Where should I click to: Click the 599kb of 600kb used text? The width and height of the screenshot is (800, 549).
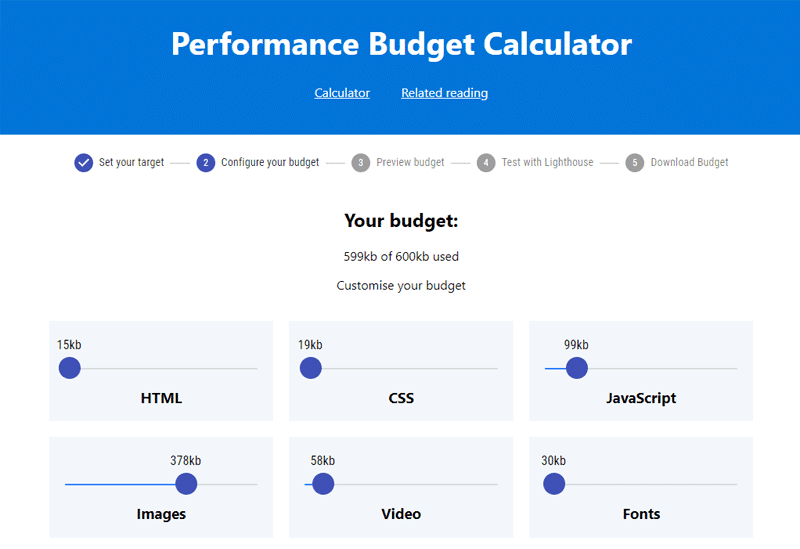pos(401,256)
